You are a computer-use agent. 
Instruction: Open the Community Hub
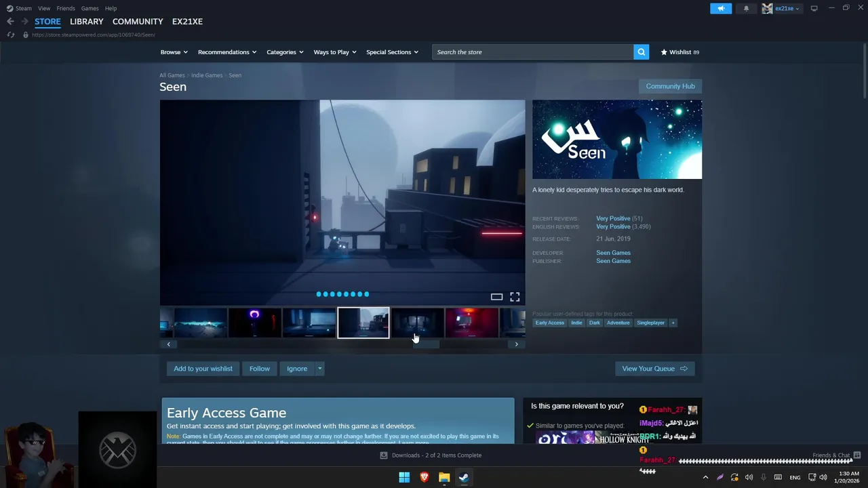(x=670, y=86)
